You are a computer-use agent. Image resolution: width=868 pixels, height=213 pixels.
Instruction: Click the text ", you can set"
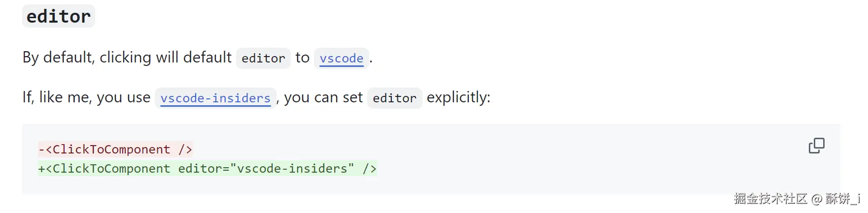pyautogui.click(x=319, y=97)
